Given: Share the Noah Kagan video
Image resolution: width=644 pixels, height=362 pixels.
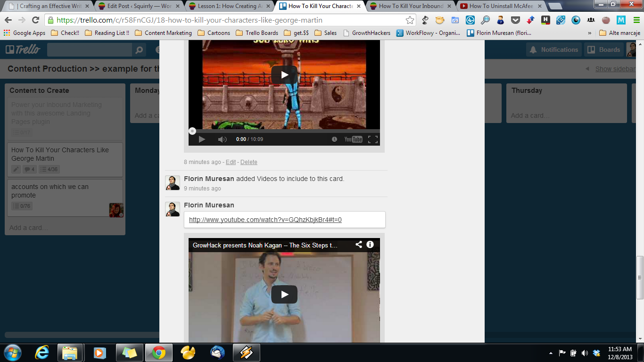Looking at the screenshot, I should [x=359, y=245].
